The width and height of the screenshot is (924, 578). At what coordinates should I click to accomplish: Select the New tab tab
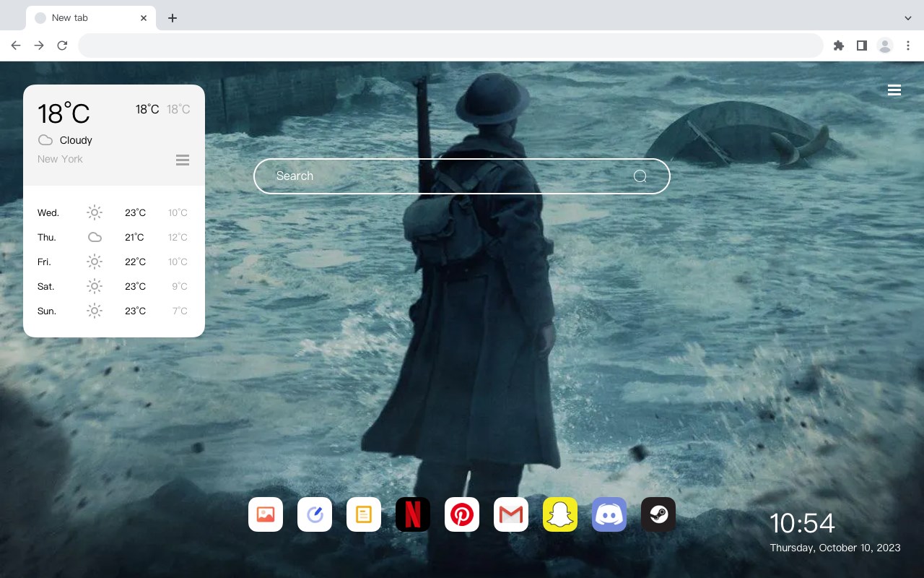[91, 18]
